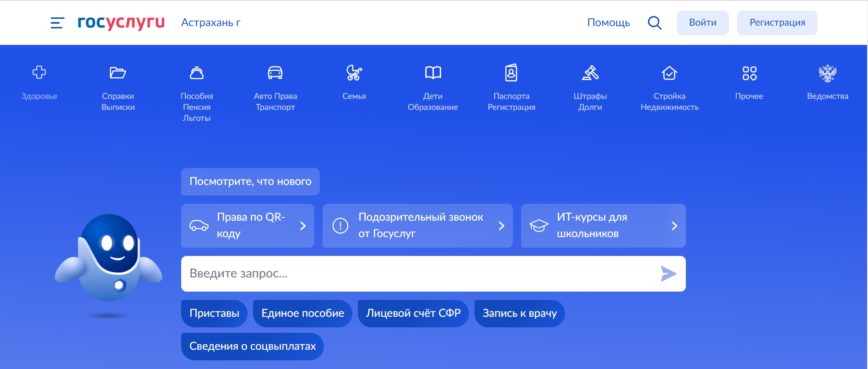Select the Здоровье cross icon
868x369 pixels.
(x=39, y=72)
